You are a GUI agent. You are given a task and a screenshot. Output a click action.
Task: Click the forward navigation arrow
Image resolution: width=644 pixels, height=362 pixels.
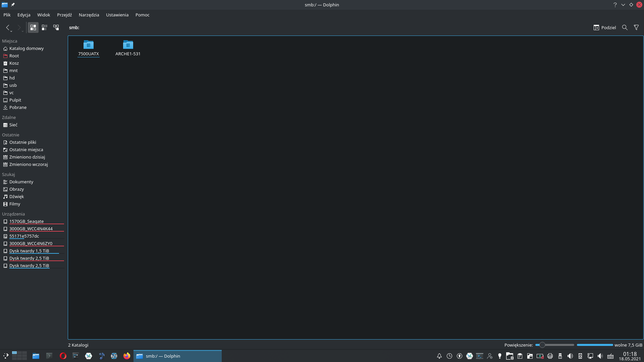tap(19, 28)
